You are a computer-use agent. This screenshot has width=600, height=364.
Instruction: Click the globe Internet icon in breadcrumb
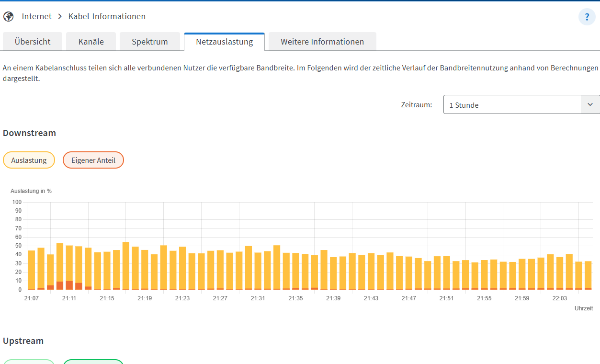click(8, 17)
